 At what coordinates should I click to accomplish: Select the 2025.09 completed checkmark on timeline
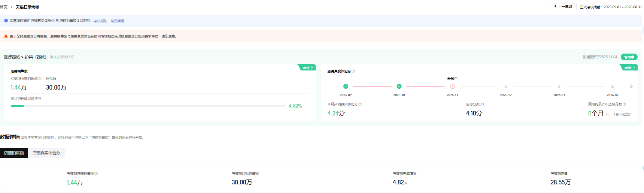346,87
